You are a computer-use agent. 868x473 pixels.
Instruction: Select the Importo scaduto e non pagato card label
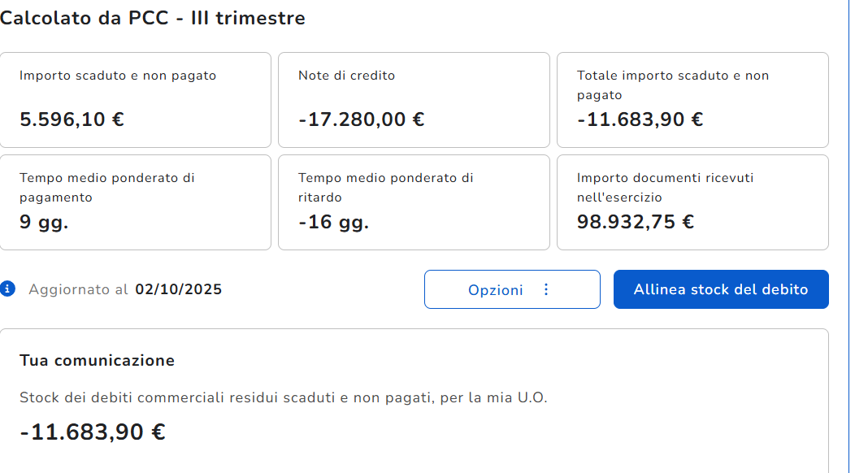pos(118,76)
